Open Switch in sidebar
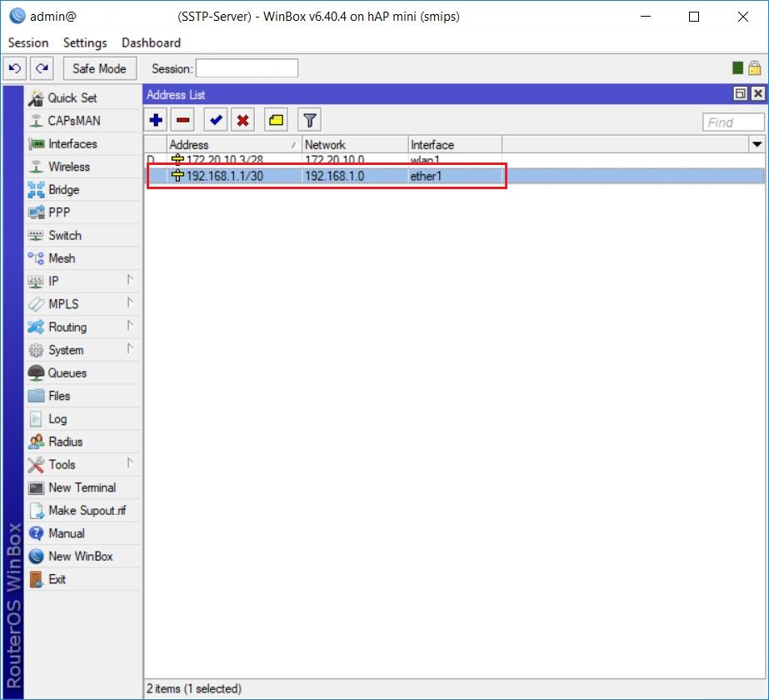The width and height of the screenshot is (769, 700). (x=83, y=236)
